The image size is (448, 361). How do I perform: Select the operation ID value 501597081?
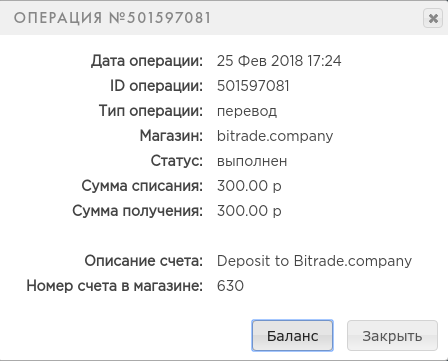[x=253, y=86]
